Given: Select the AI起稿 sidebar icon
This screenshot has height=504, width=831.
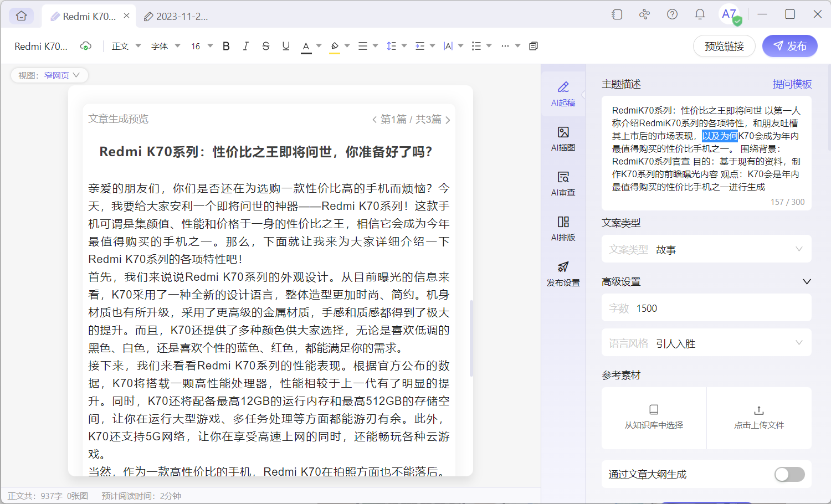Looking at the screenshot, I should 563,93.
